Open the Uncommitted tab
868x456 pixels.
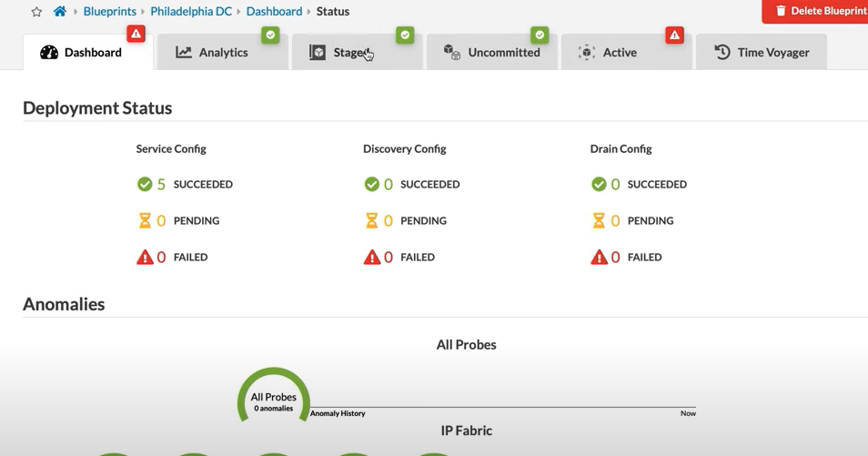tap(492, 53)
